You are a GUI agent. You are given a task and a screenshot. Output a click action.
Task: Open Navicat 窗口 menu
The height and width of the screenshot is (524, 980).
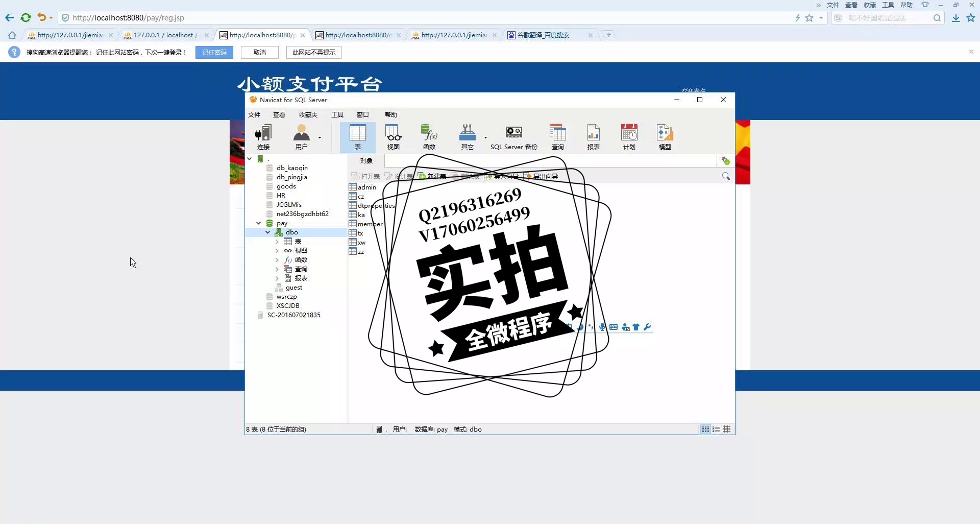pos(363,115)
